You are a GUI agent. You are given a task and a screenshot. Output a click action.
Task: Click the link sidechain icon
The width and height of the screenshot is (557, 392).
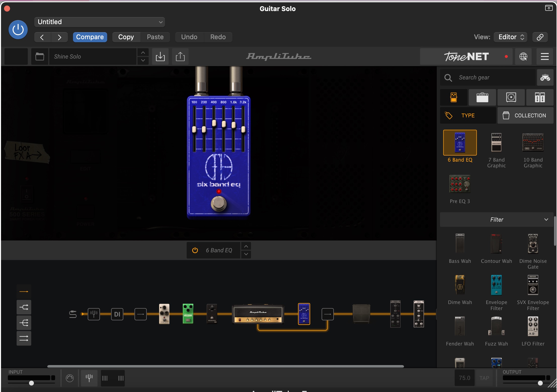(x=540, y=37)
